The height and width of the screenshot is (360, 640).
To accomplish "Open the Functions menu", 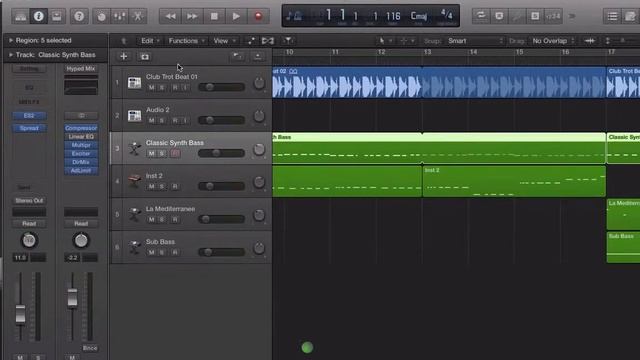I will pos(187,41).
